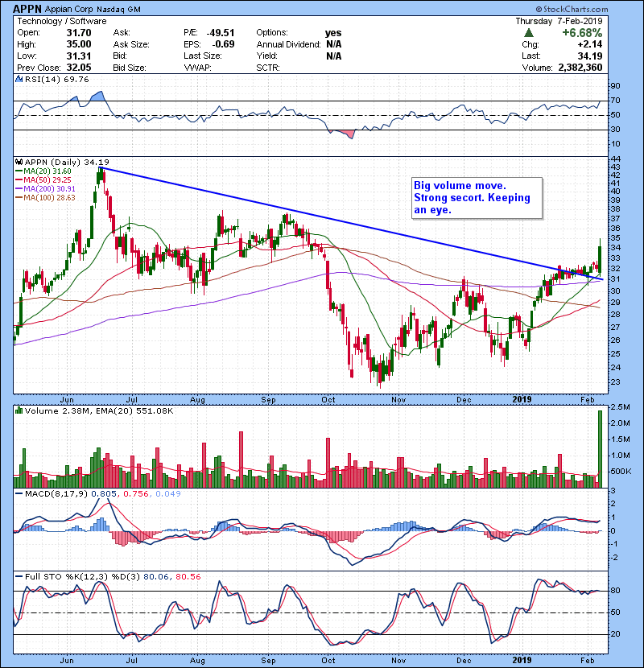Click the RSI(14) 69.76 label
644x668 pixels.
[x=56, y=79]
